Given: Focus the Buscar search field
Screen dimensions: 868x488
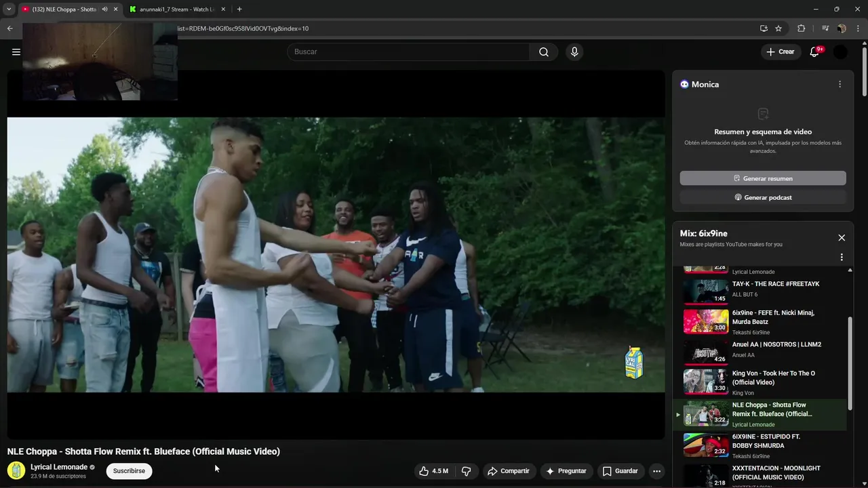Looking at the screenshot, I should tap(408, 52).
